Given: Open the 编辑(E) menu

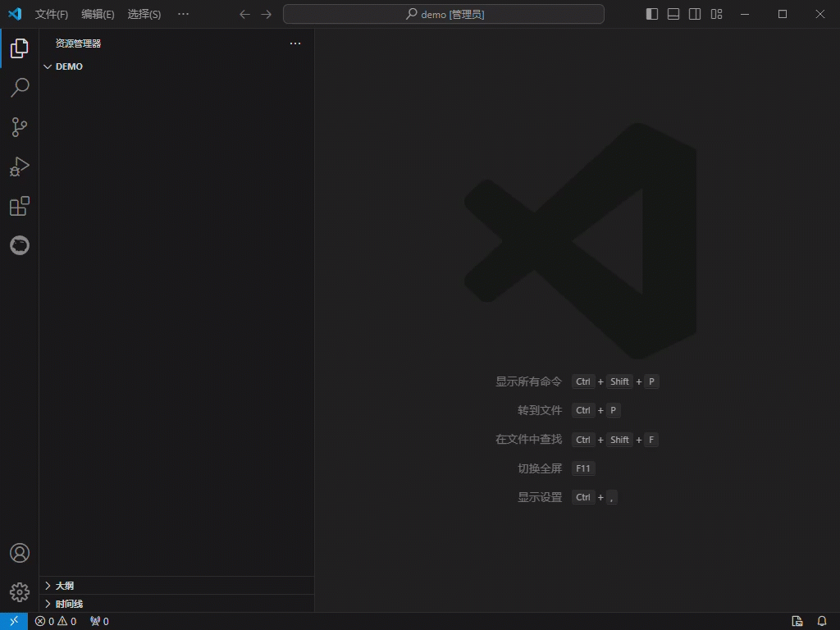Looking at the screenshot, I should pos(98,15).
